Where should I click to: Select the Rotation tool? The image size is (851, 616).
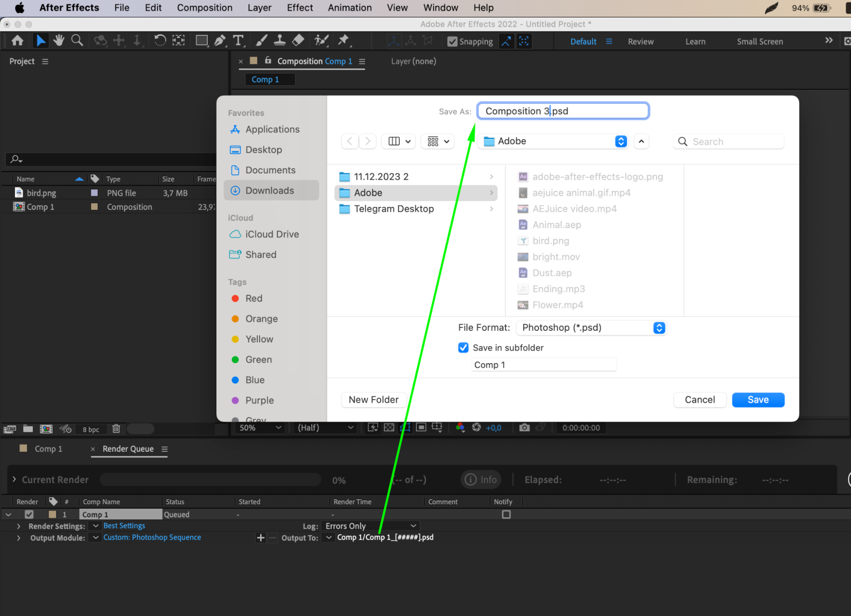(x=160, y=41)
